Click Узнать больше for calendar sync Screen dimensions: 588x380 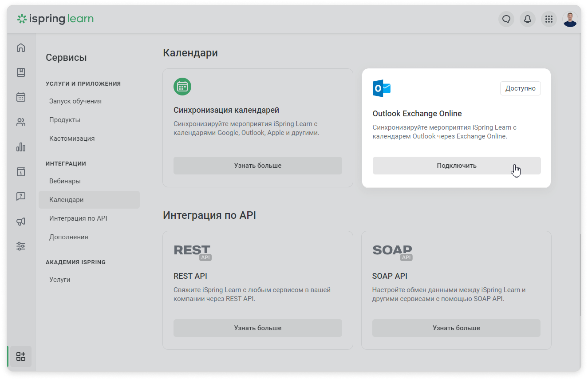tap(258, 166)
